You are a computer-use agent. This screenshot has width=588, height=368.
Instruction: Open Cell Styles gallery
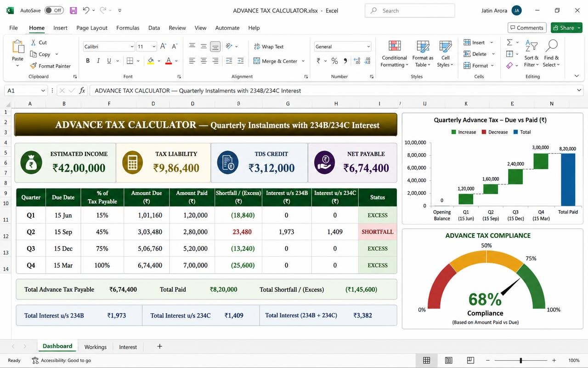point(446,53)
